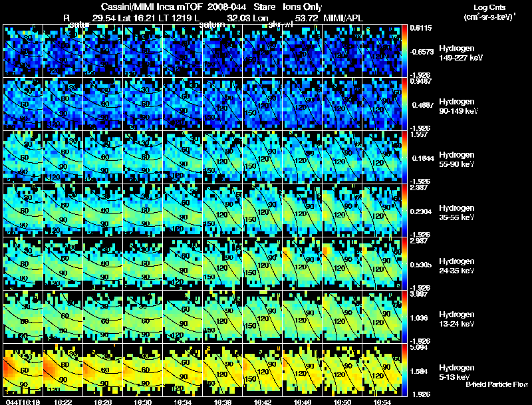Image resolution: width=532 pixels, height=405 pixels.
Task: Open the 90-149 keV image panel at 16:42
Action: point(262,104)
